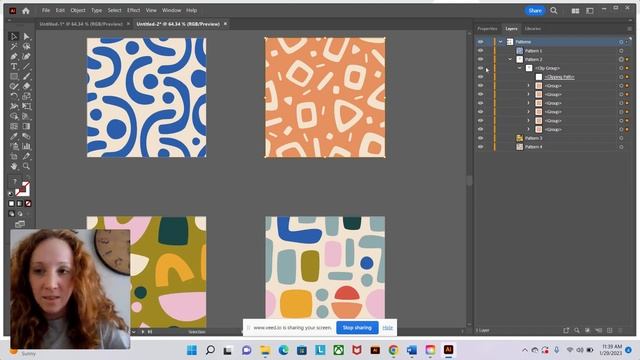The width and height of the screenshot is (640, 360).
Task: Select the Rotate tool
Action: coord(14,96)
